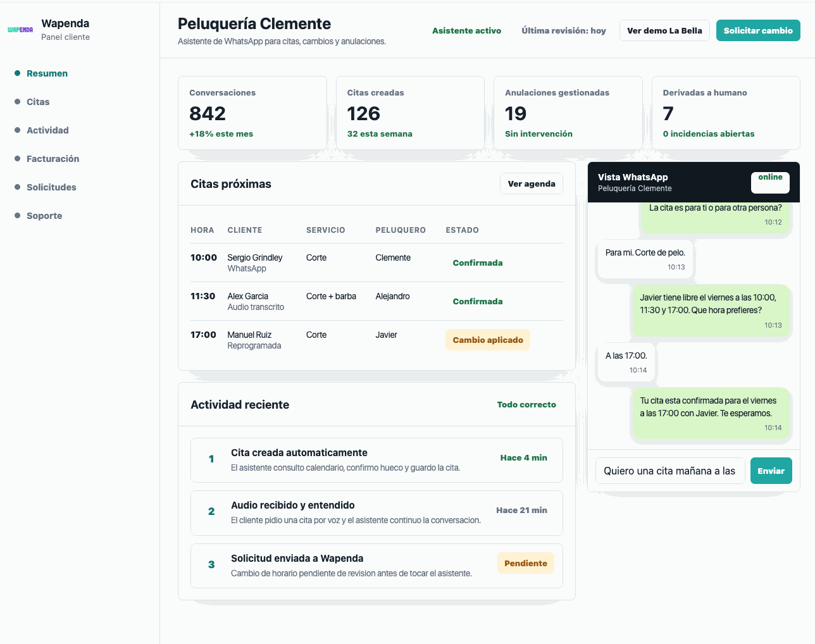Click the online status badge

pos(770,182)
